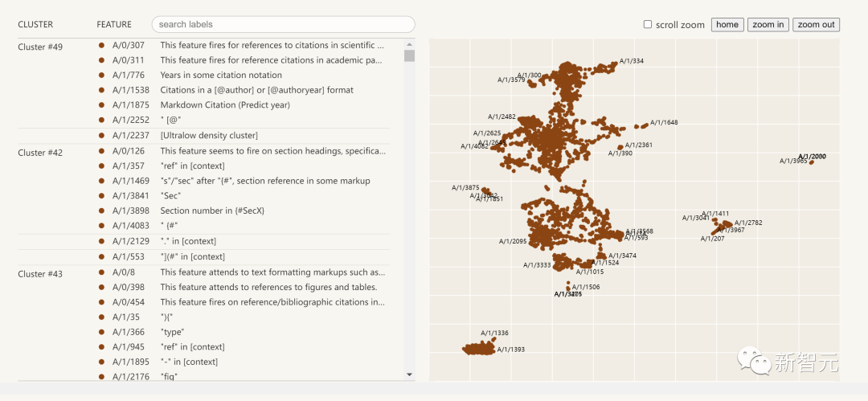The height and width of the screenshot is (401, 868).
Task: Click the zoom out button
Action: pos(816,25)
